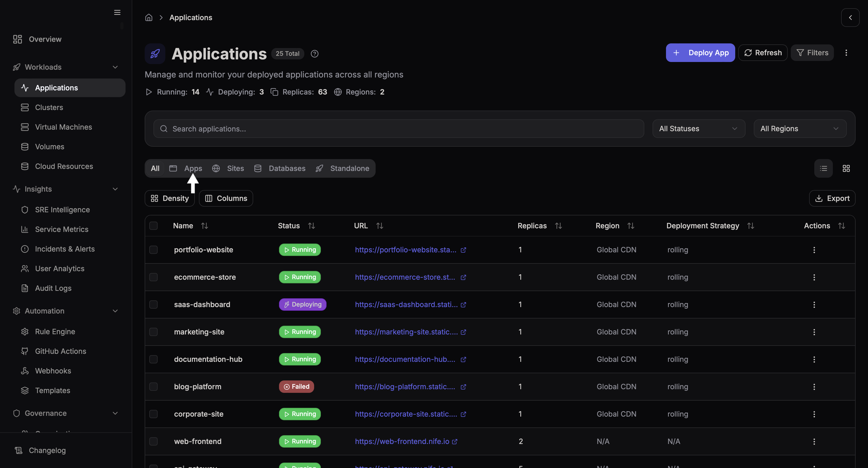Screen dimensions: 868x468
Task: Check the ecommerce-store row checkbox
Action: [x=154, y=277]
